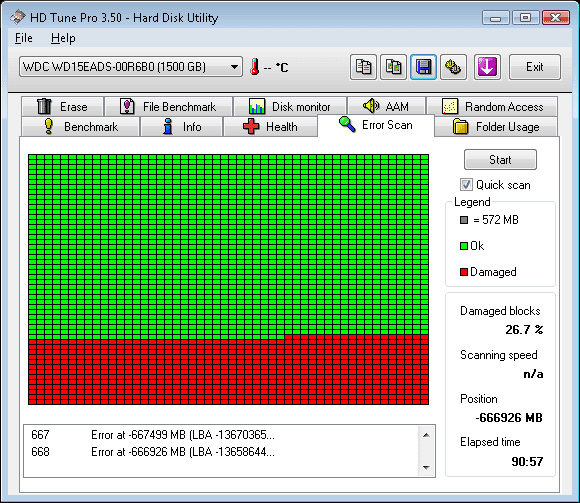Switch to the Benchmark tab
Image resolution: width=580 pixels, height=503 pixels.
coord(81,127)
